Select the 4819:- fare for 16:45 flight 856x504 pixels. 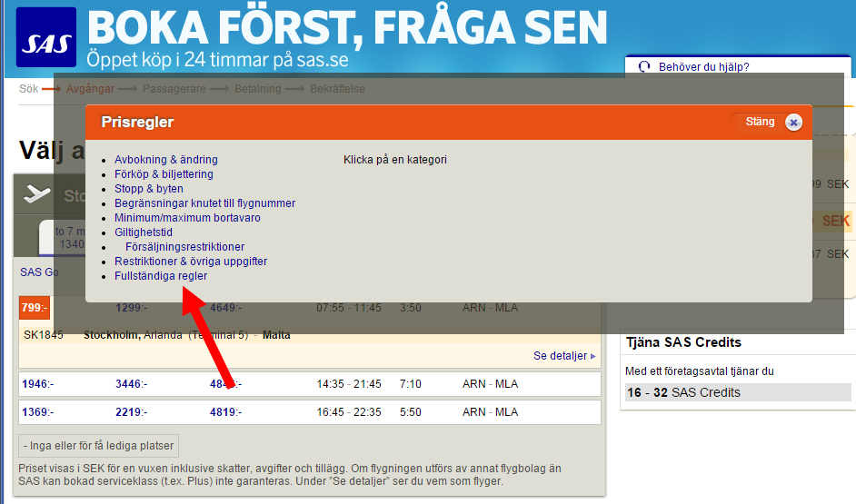225,411
